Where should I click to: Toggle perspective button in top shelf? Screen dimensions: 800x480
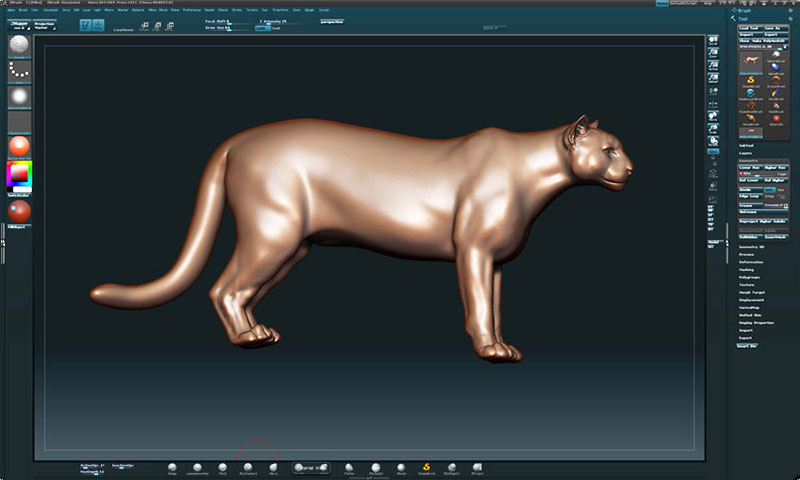point(332,21)
